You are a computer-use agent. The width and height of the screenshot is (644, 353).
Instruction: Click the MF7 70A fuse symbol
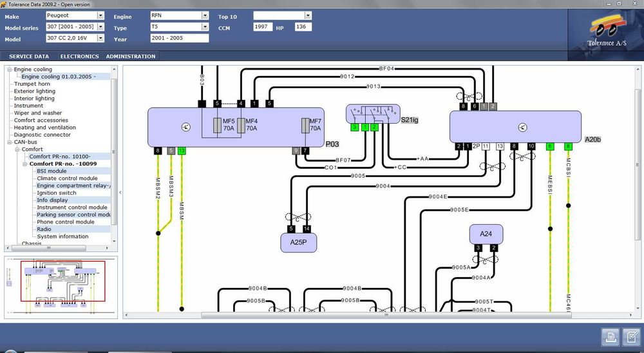305,126
